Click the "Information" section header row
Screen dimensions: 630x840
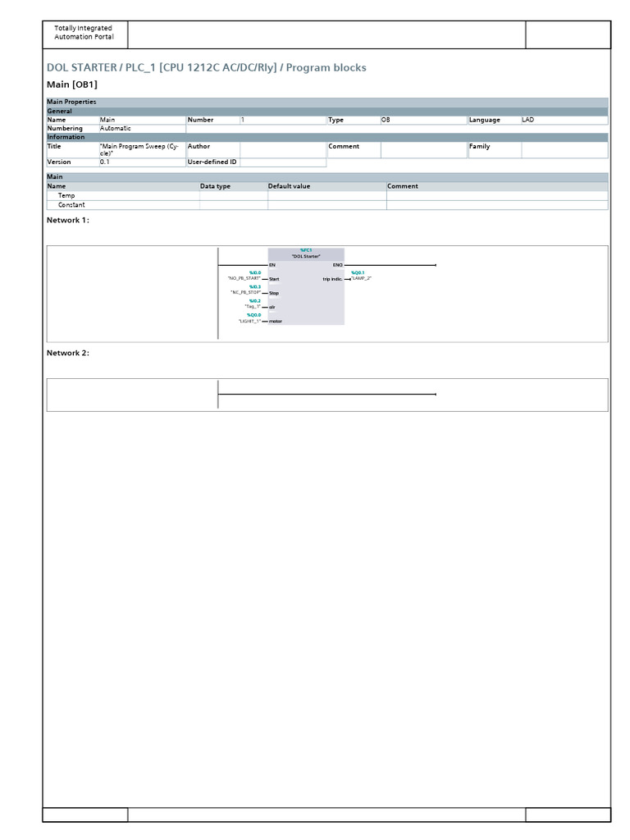pos(327,137)
